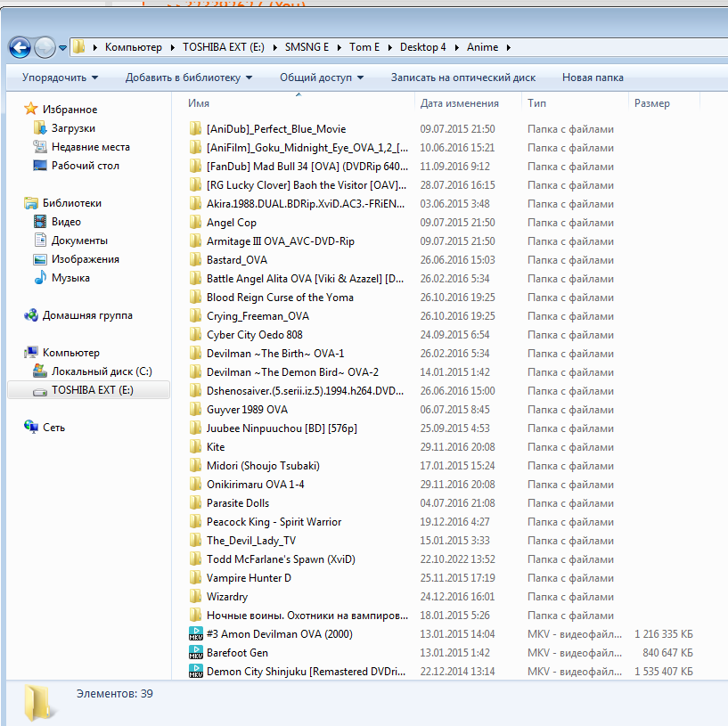Select Guyver 1989 OVA folder name

click(x=247, y=410)
